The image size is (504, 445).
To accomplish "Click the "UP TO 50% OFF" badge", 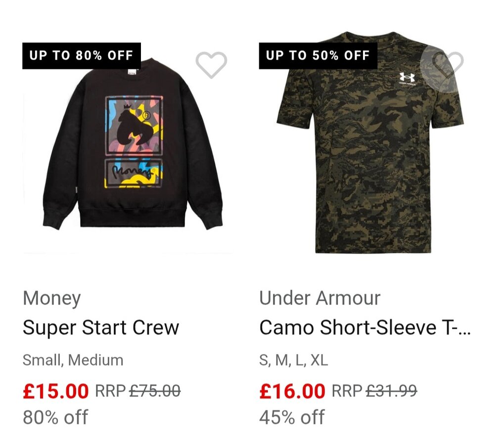I will click(x=318, y=55).
